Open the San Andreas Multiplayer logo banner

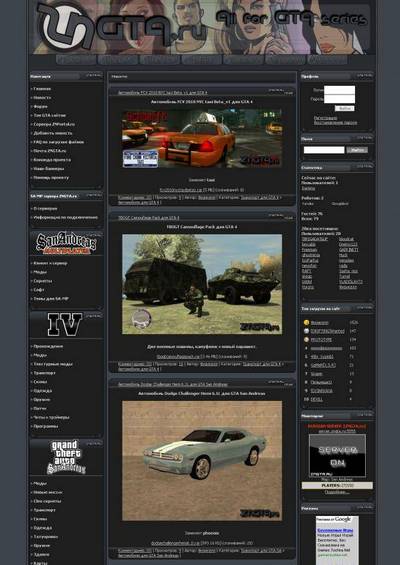(66, 243)
